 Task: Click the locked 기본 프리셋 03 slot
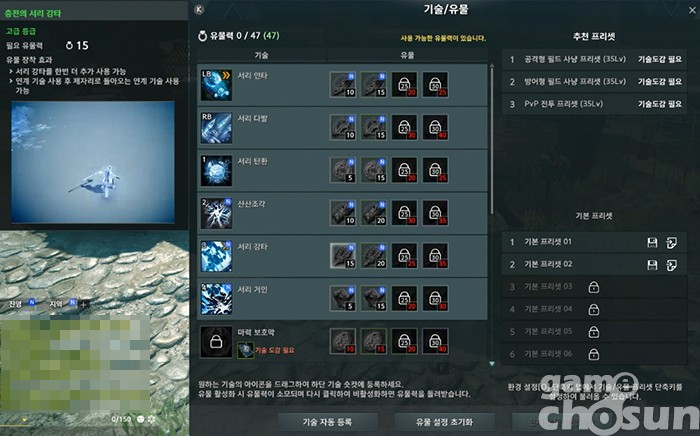click(x=594, y=287)
